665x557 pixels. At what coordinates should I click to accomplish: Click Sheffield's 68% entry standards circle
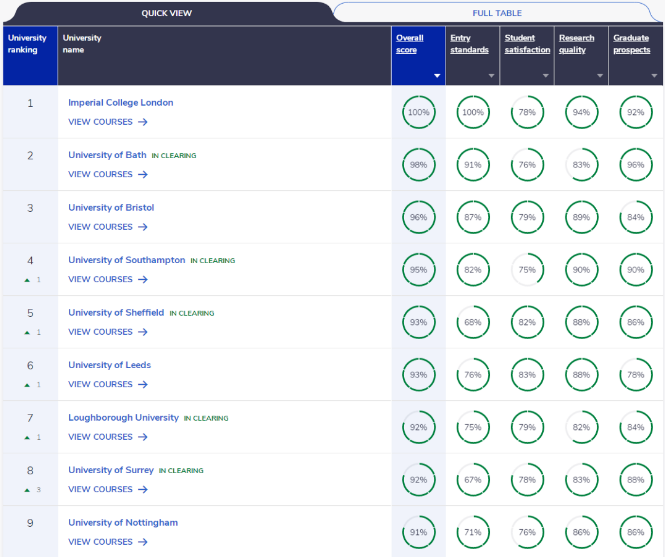coord(473,322)
